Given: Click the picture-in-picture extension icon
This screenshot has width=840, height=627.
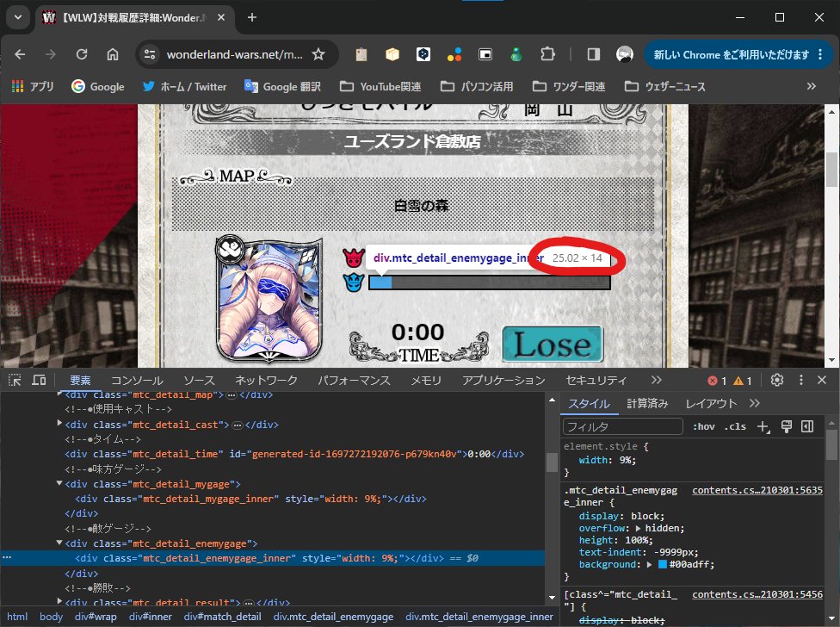Looking at the screenshot, I should tap(485, 54).
